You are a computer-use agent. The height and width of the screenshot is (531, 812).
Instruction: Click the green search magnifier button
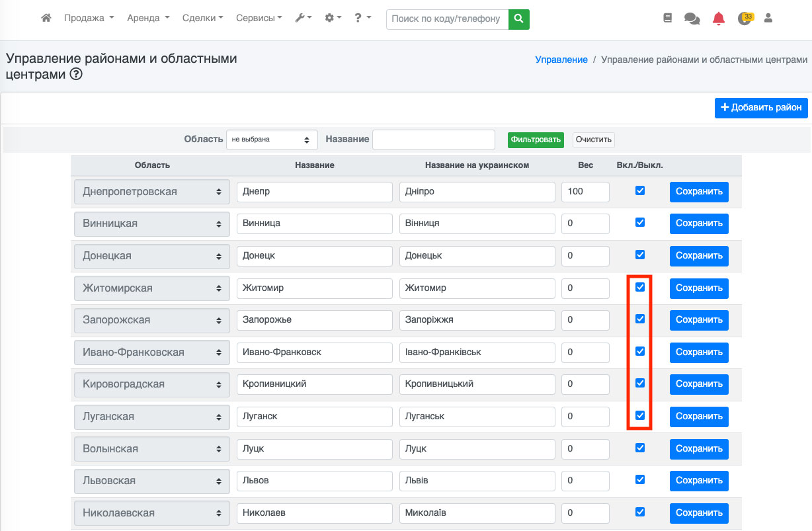519,19
